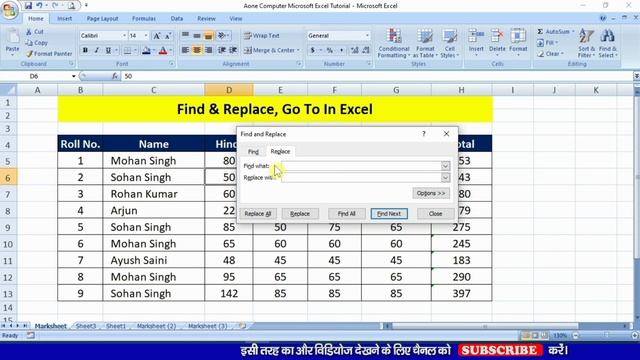
Task: Click the Replace All button
Action: pos(258,213)
